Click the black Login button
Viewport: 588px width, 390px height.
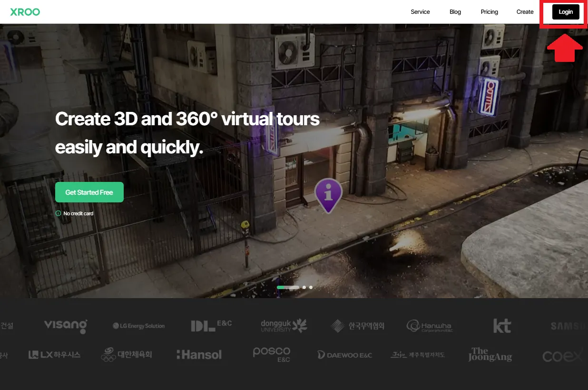coord(566,12)
